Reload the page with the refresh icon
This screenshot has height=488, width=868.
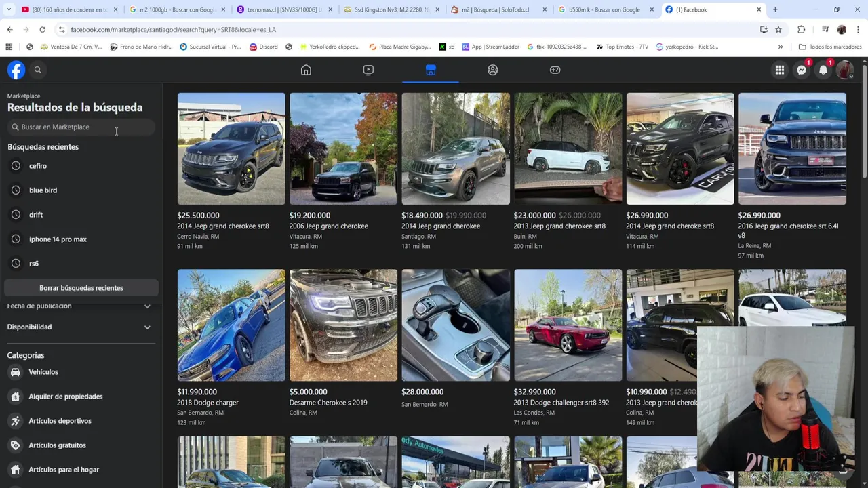(x=42, y=30)
